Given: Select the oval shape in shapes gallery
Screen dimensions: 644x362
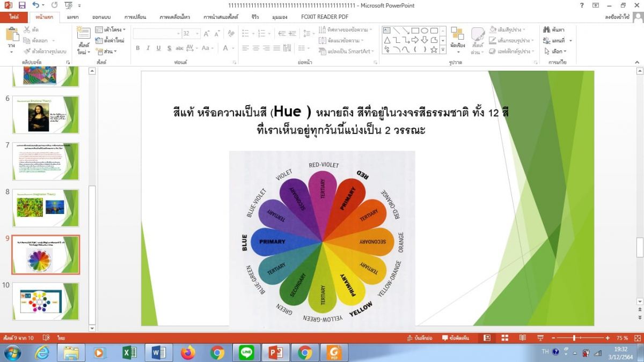Looking at the screenshot, I should (424, 31).
